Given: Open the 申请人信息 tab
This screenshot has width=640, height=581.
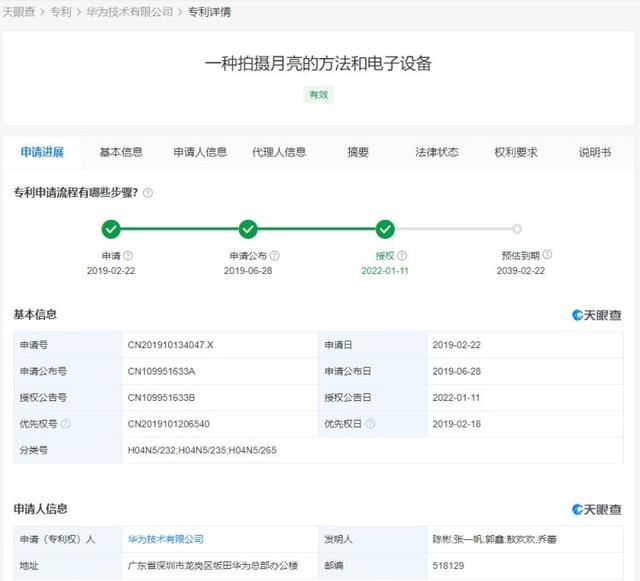Looking at the screenshot, I should tap(200, 152).
